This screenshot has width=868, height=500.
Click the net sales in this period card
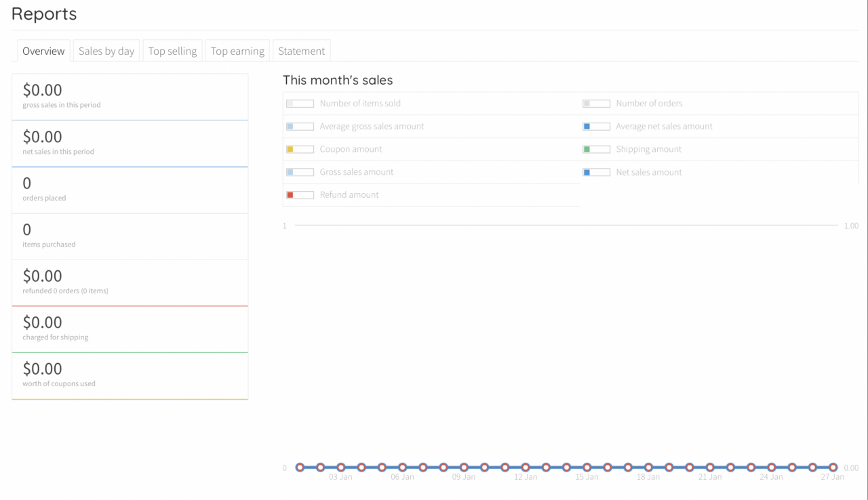[x=130, y=144]
